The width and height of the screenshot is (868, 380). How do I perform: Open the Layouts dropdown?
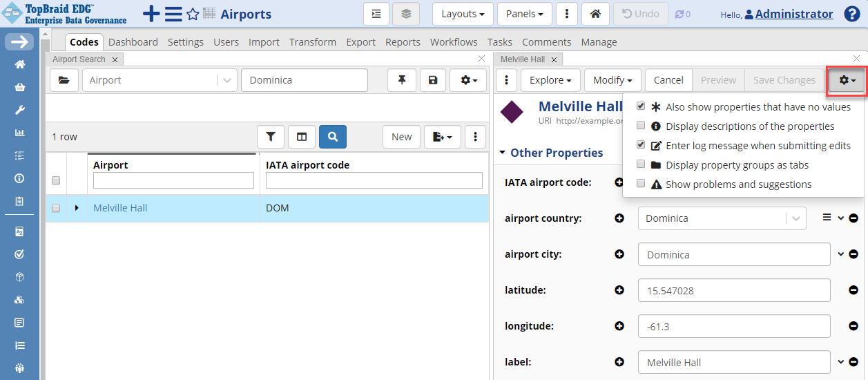462,14
